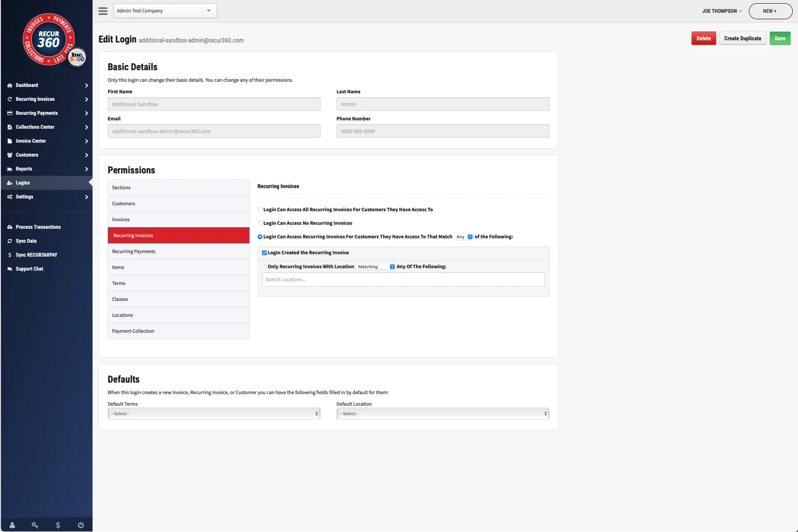This screenshot has height=532, width=798.
Task: Click the Process Transactions cloud icon
Action: click(10, 227)
